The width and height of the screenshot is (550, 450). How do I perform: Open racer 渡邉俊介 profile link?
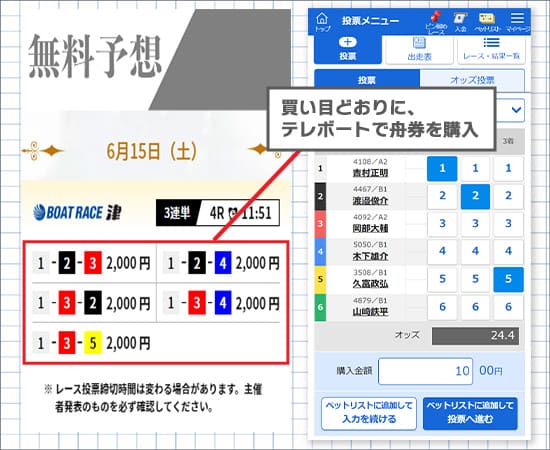(x=370, y=201)
